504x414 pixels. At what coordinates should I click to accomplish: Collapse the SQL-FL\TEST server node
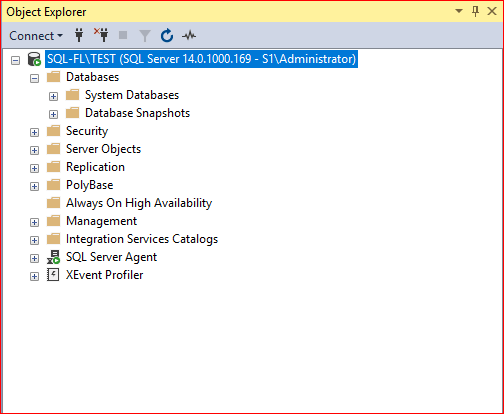pos(15,60)
